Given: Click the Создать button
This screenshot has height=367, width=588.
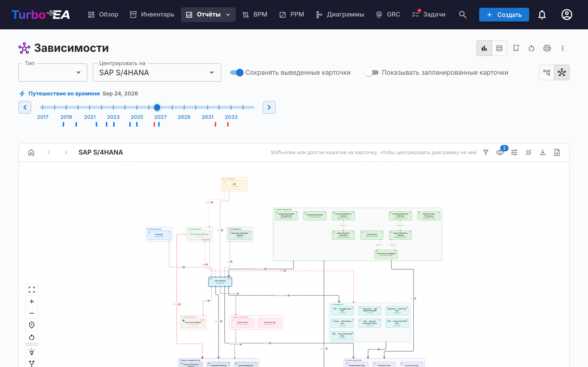Looking at the screenshot, I should [x=504, y=14].
